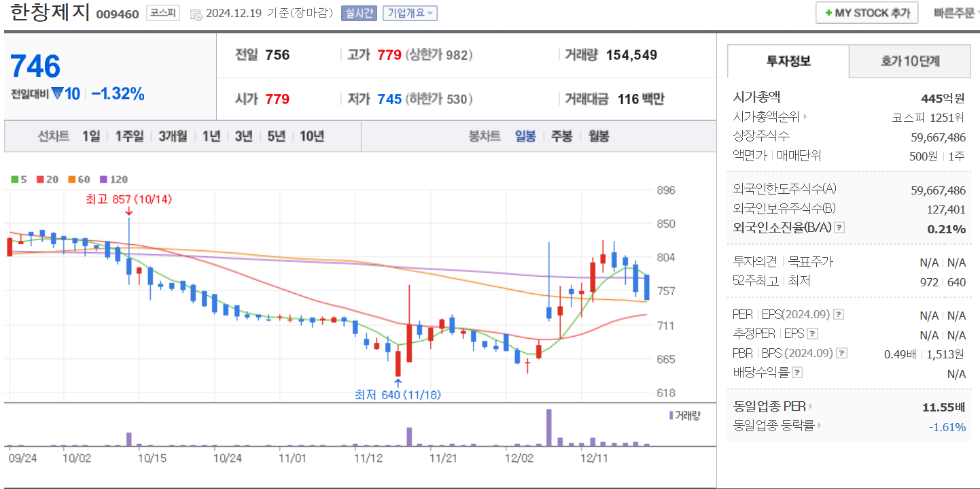Click the calendar icon beside 2024.12.19 date

pos(196,14)
